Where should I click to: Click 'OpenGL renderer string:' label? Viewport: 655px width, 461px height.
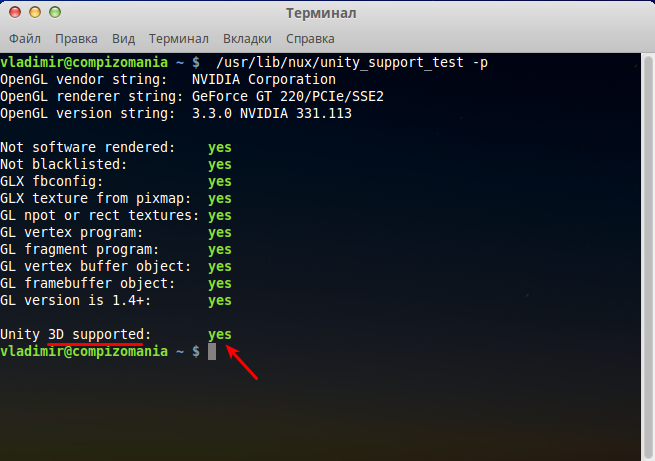click(x=91, y=96)
